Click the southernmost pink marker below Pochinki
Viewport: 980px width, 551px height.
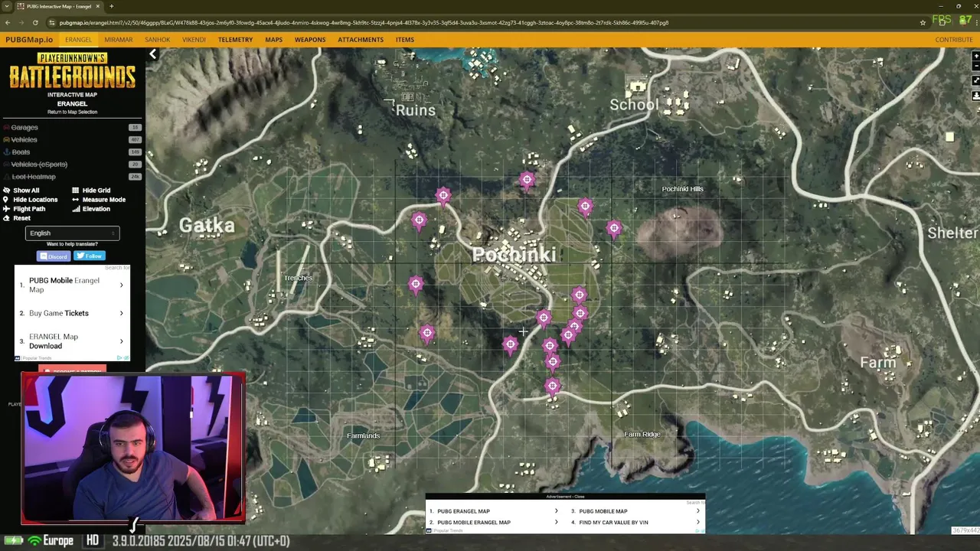click(553, 386)
